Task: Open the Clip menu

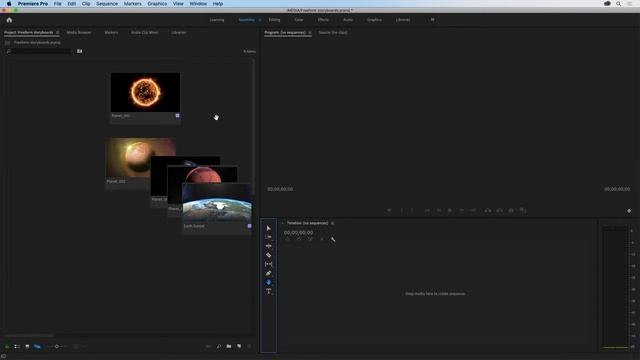Action: tap(86, 4)
